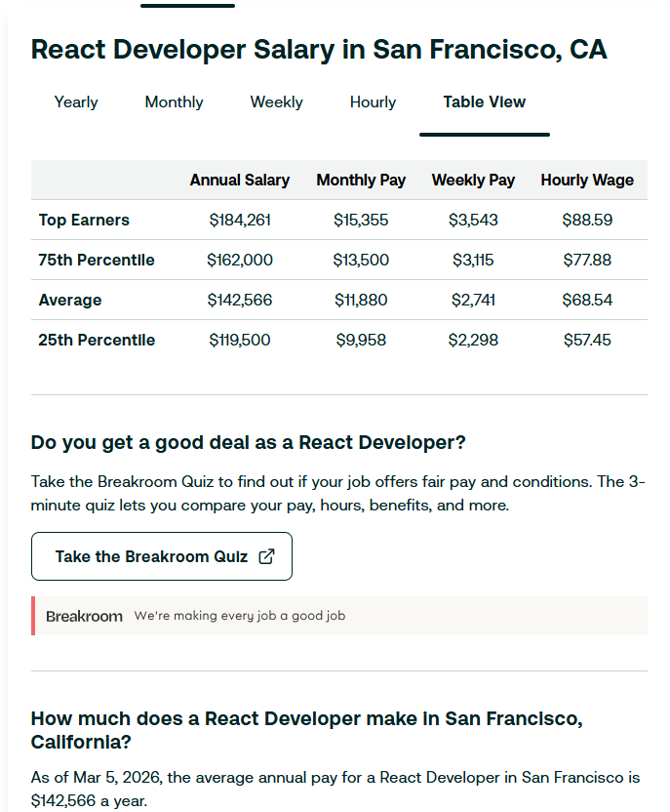Click the Top Earners row label
Screen dimensions: 670x812
point(84,221)
